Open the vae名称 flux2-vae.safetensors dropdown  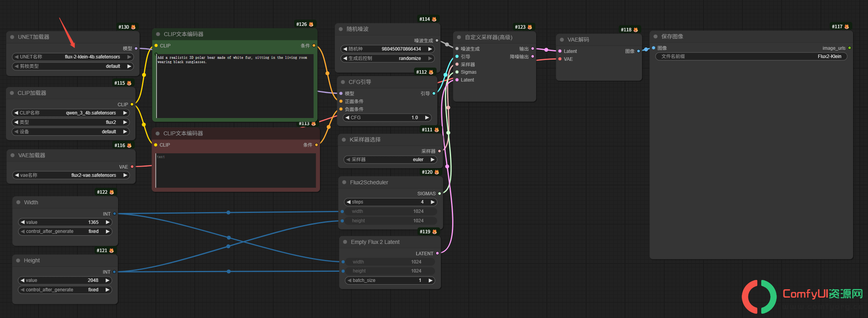pos(71,175)
